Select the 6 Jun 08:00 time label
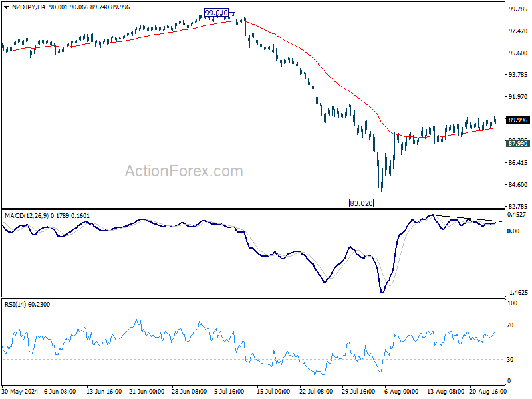The image size is (532, 399). pyautogui.click(x=61, y=392)
